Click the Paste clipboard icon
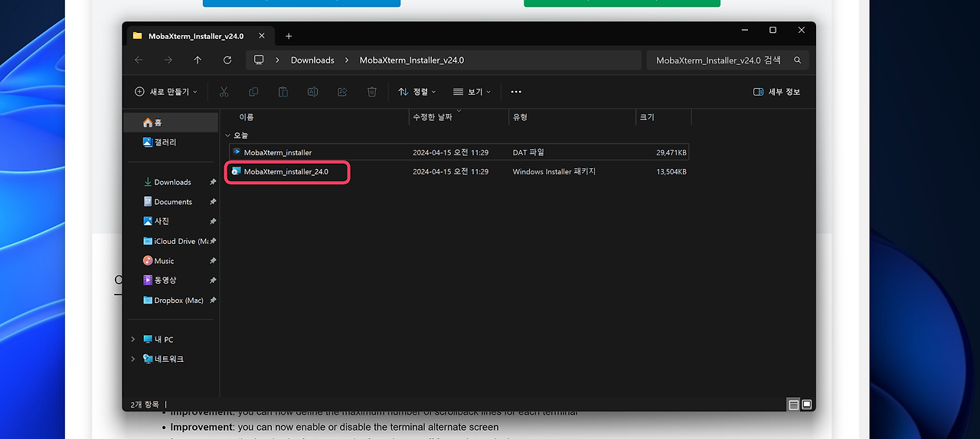 pyautogui.click(x=283, y=92)
